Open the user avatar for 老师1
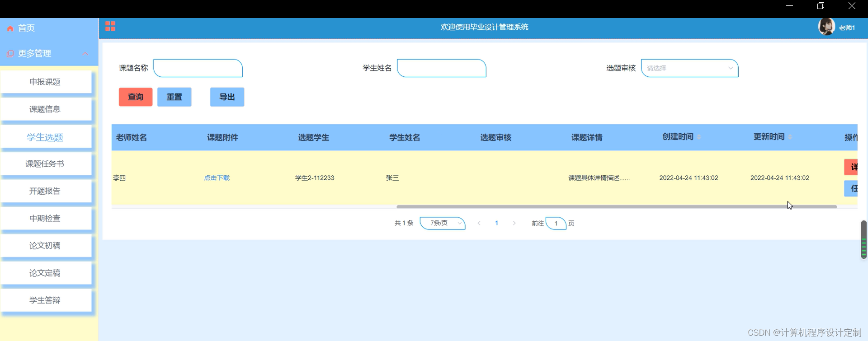868x341 pixels. pyautogui.click(x=826, y=27)
